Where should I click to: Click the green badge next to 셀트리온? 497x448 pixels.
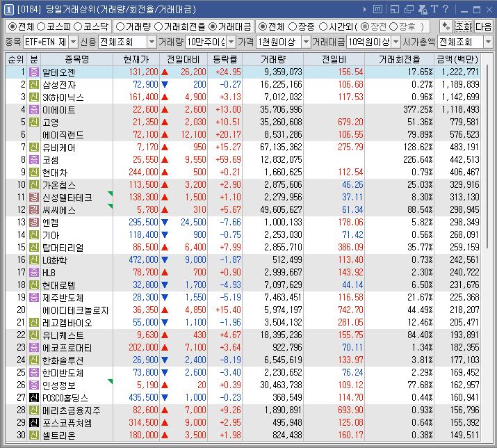[34, 435]
